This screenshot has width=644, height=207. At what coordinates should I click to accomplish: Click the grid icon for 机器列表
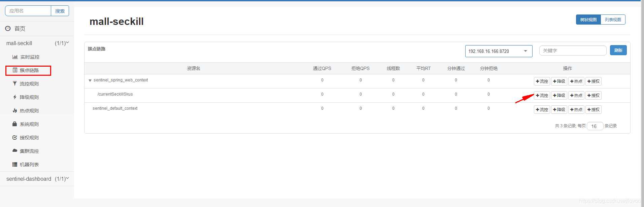(x=15, y=164)
